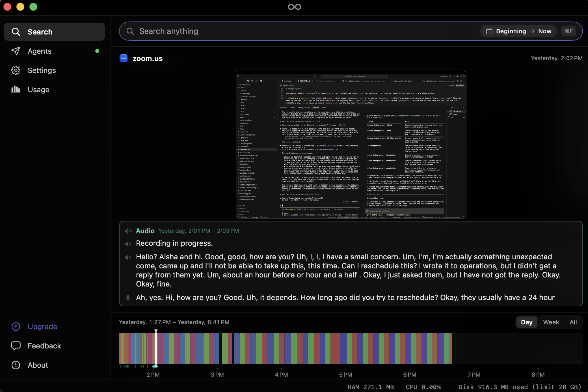Click the search bar magnifier icon

click(130, 31)
